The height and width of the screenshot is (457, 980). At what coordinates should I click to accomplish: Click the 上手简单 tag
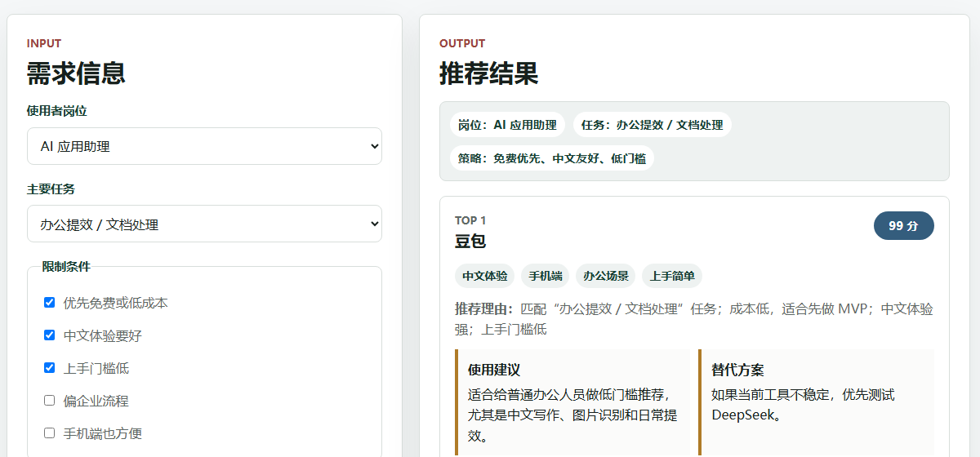coord(672,276)
